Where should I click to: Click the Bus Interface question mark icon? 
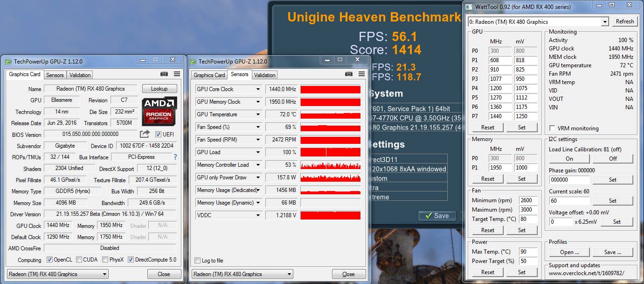(175, 157)
